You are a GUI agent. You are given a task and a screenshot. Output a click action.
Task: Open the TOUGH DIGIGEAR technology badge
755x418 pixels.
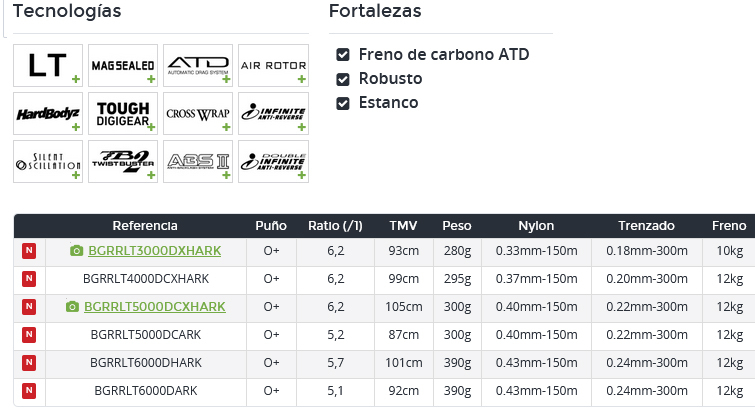[123, 114]
